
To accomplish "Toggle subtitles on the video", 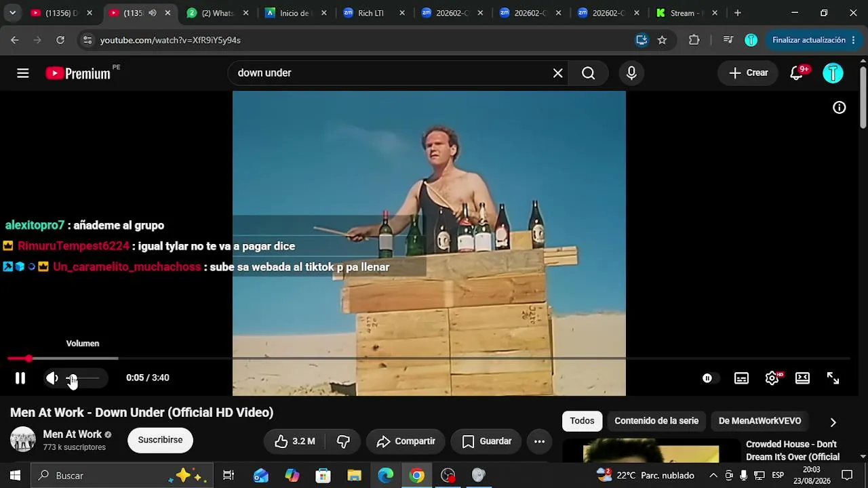I will [742, 378].
